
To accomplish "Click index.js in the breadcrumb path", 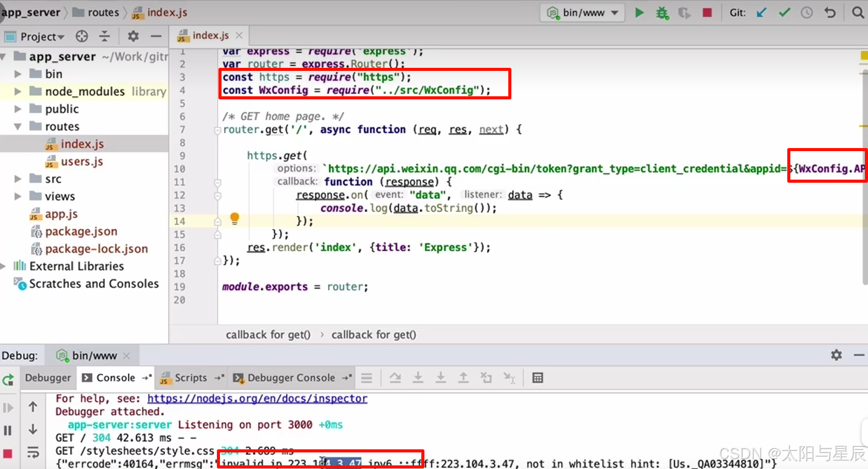I will click(167, 12).
